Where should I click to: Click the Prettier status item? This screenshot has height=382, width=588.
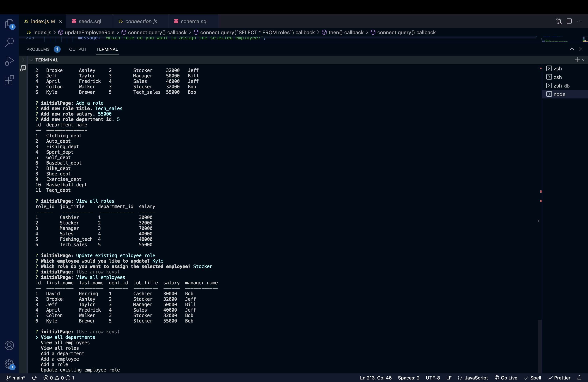559,378
